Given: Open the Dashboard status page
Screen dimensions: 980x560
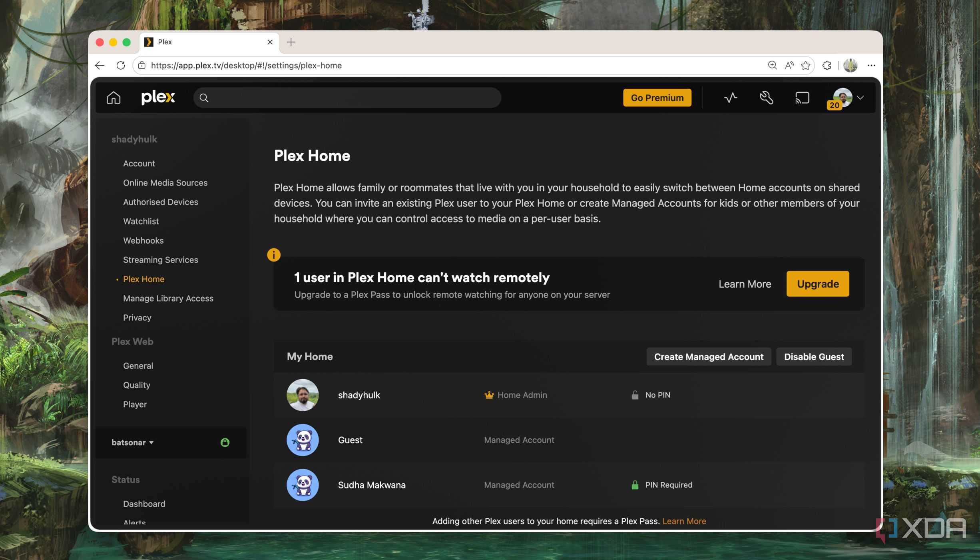Looking at the screenshot, I should tap(144, 504).
